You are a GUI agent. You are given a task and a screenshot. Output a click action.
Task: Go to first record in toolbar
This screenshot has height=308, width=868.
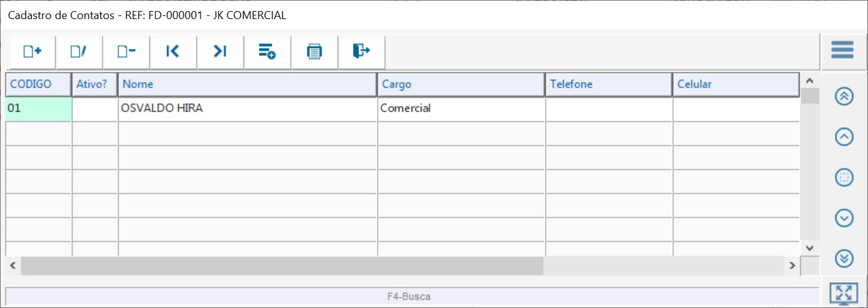click(173, 52)
